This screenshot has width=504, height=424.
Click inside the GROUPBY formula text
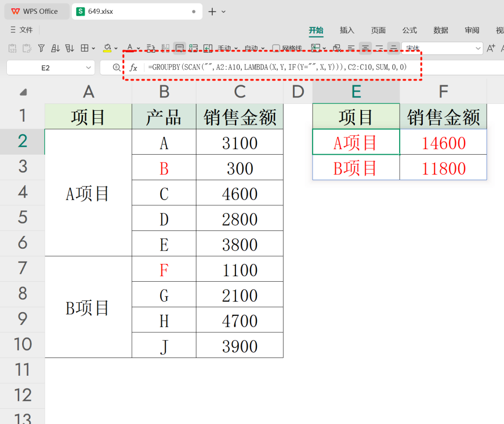pyautogui.click(x=277, y=67)
